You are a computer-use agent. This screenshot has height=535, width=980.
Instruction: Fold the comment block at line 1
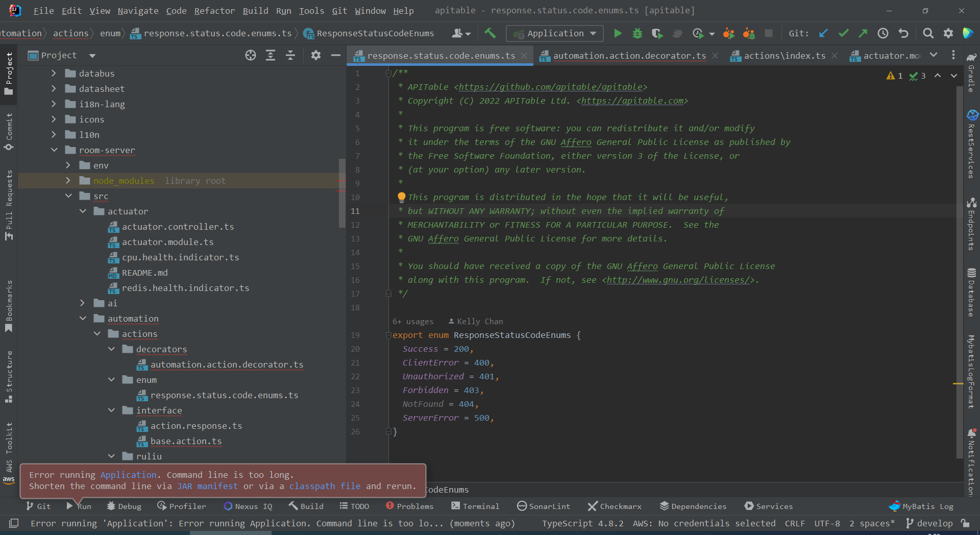tap(388, 74)
